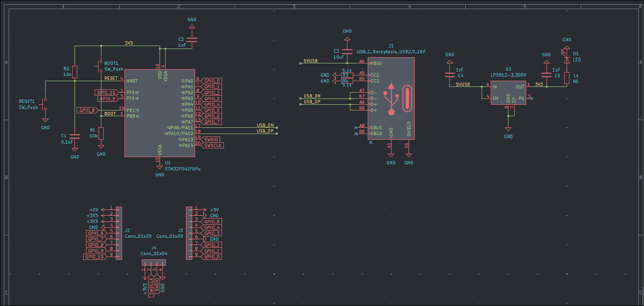This screenshot has width=644, height=306.
Task: Select the J3 connector body
Action: [189, 233]
